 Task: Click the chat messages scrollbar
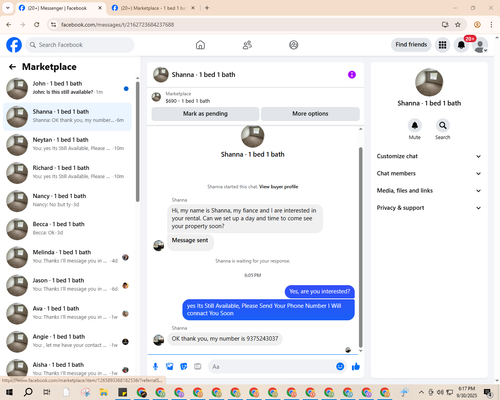pyautogui.click(x=360, y=247)
